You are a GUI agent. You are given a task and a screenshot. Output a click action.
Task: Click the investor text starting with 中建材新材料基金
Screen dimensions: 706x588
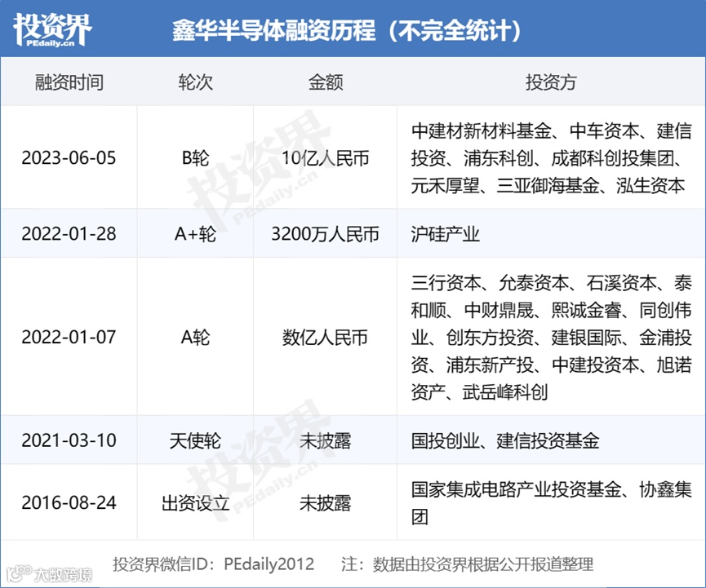click(x=551, y=158)
